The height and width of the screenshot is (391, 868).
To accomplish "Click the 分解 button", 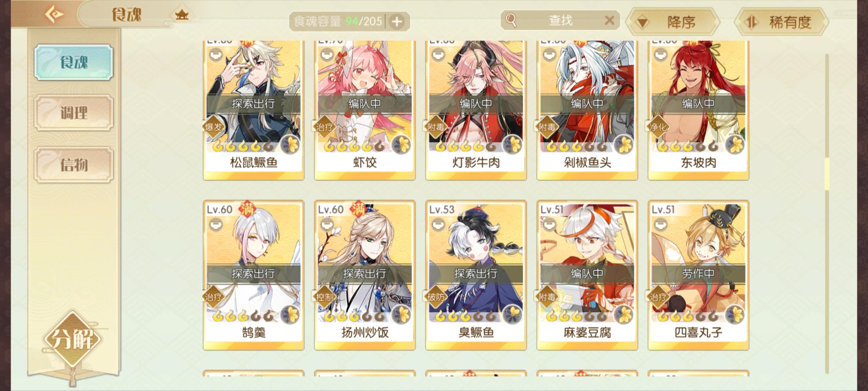I will coord(73,339).
